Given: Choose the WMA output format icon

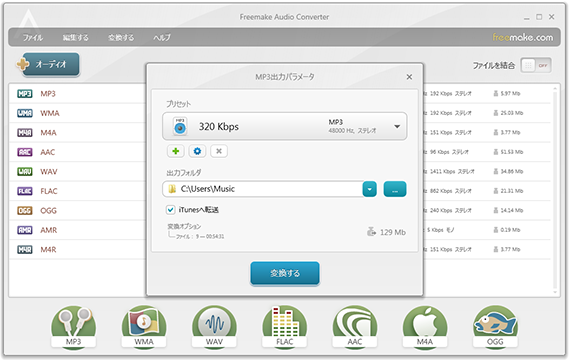Looking at the screenshot, I should pyautogui.click(x=144, y=327).
